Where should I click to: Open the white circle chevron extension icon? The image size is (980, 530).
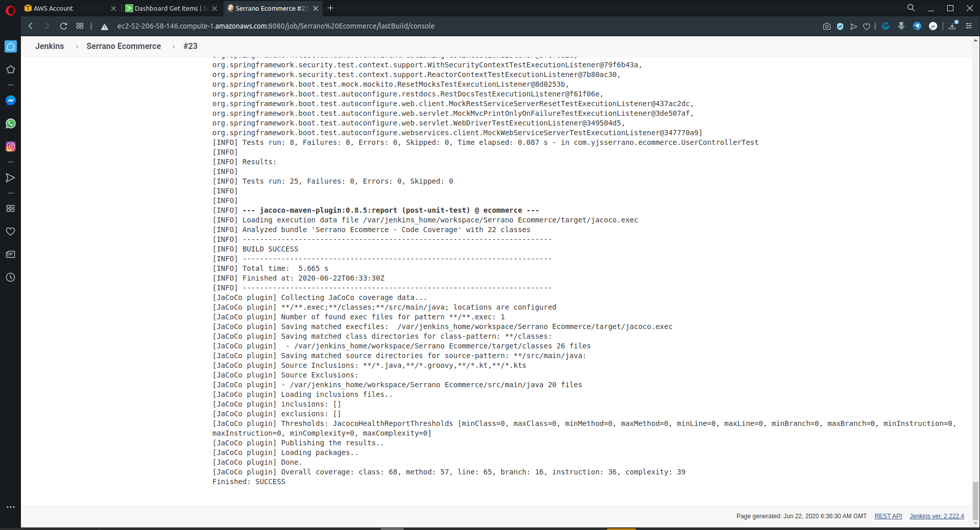coord(933,26)
